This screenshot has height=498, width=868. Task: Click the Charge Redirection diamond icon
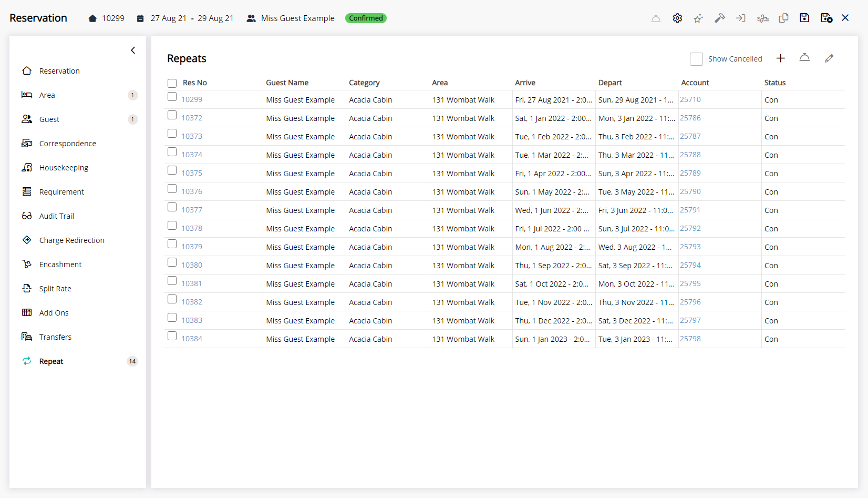pos(27,240)
